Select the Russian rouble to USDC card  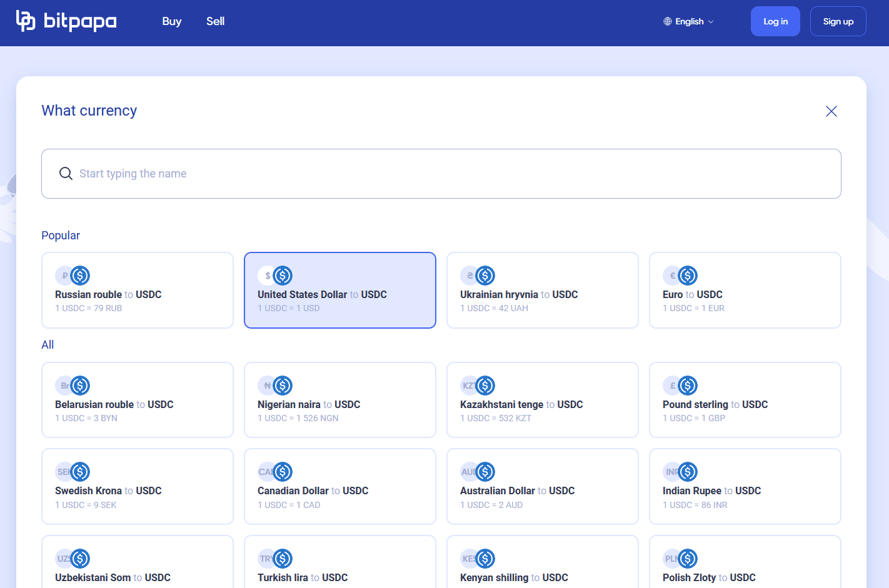[138, 291]
